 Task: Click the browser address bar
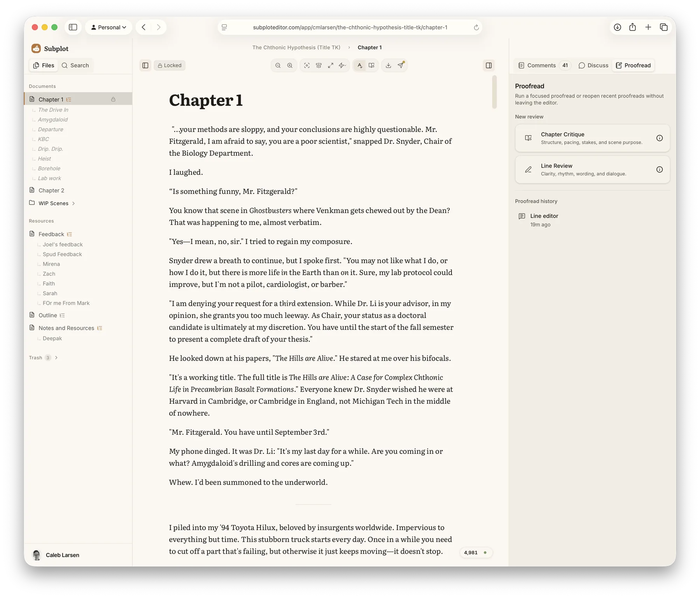point(350,27)
